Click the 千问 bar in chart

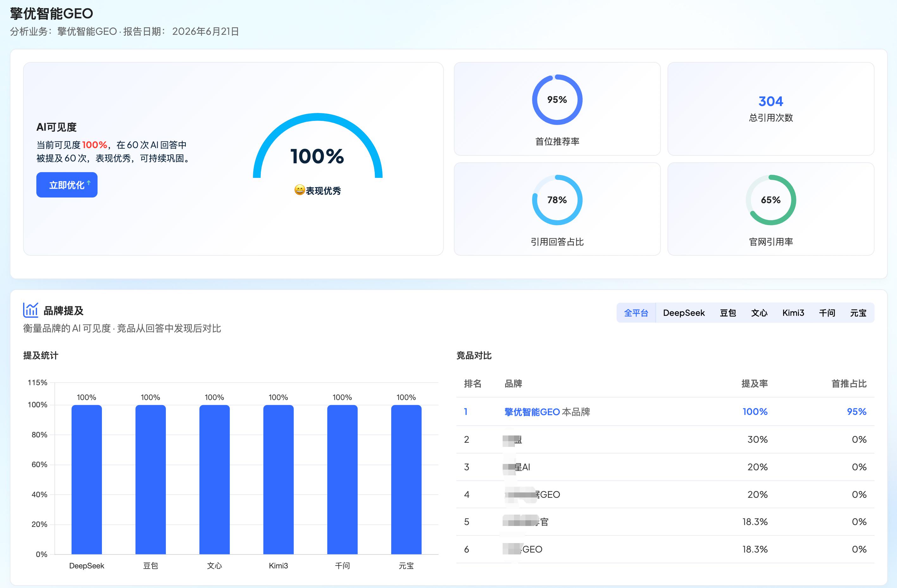[x=342, y=479]
